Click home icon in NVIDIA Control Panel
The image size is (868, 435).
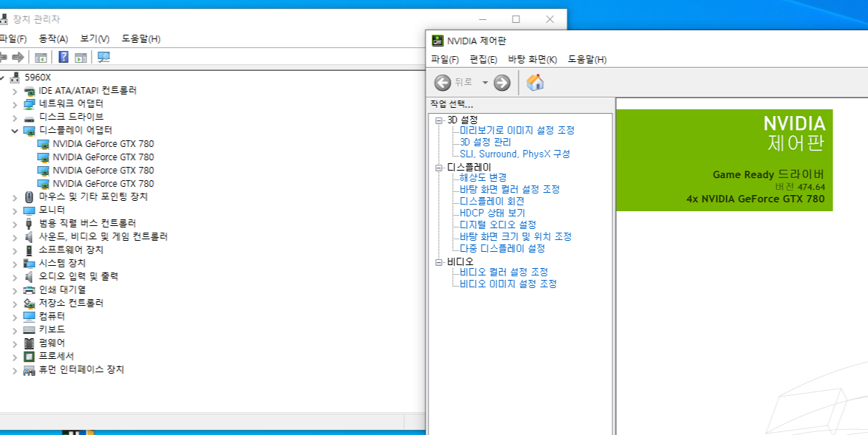click(x=535, y=83)
